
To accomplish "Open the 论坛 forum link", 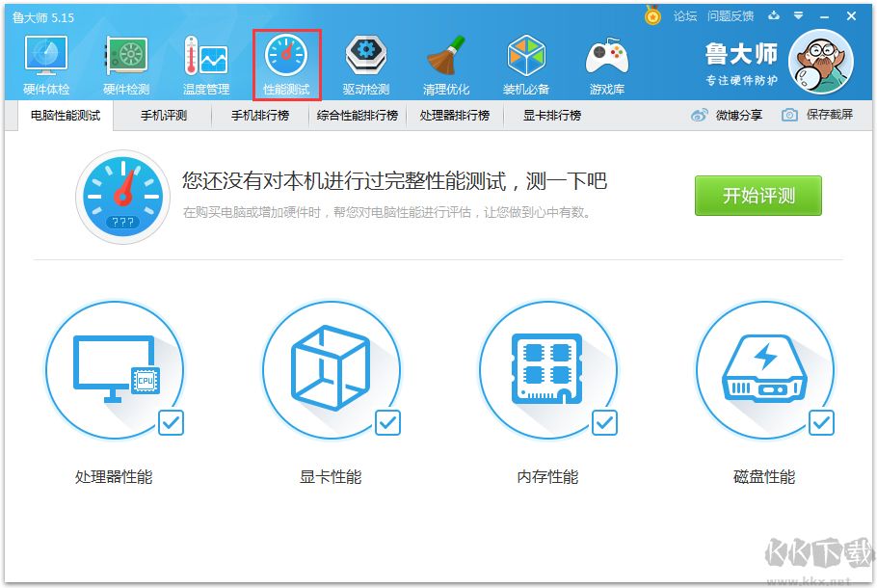I will (x=684, y=16).
